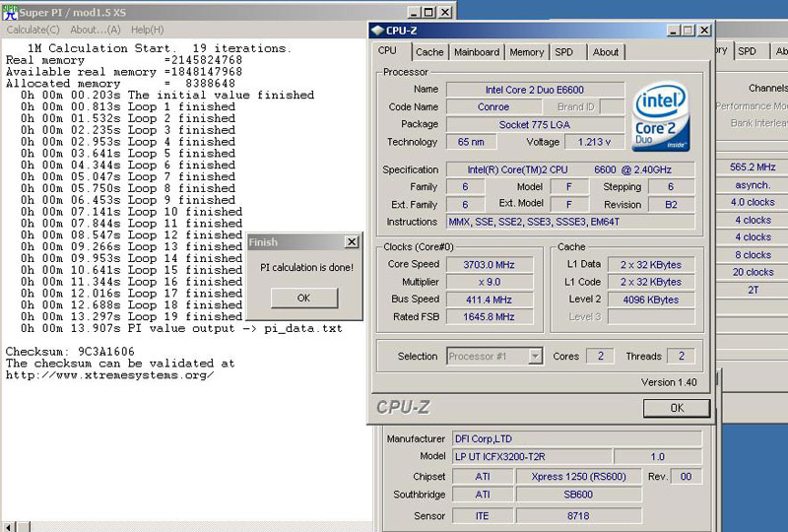Close the CPU-Z window

pyautogui.click(x=704, y=31)
